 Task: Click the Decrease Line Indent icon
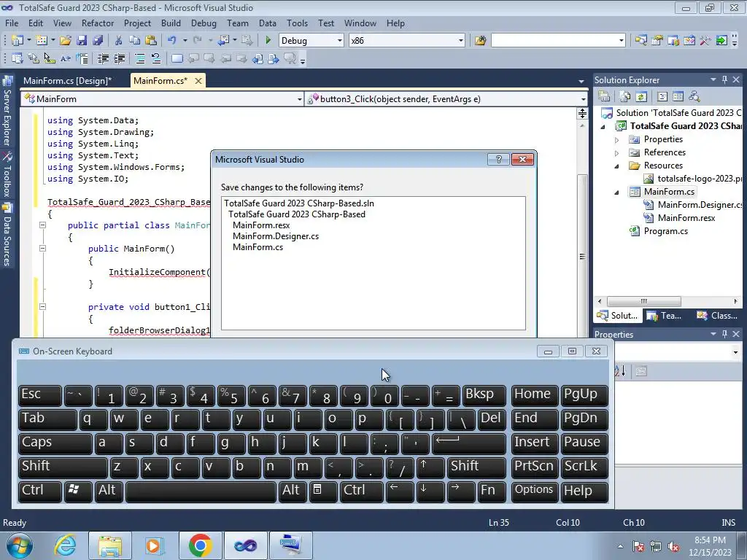104,58
